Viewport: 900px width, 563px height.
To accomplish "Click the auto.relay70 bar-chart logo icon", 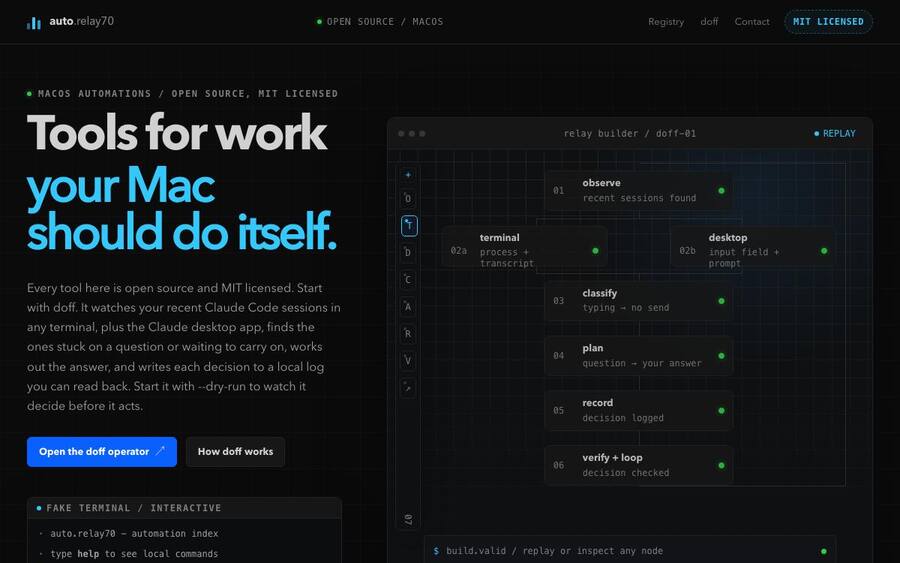I will pyautogui.click(x=34, y=22).
